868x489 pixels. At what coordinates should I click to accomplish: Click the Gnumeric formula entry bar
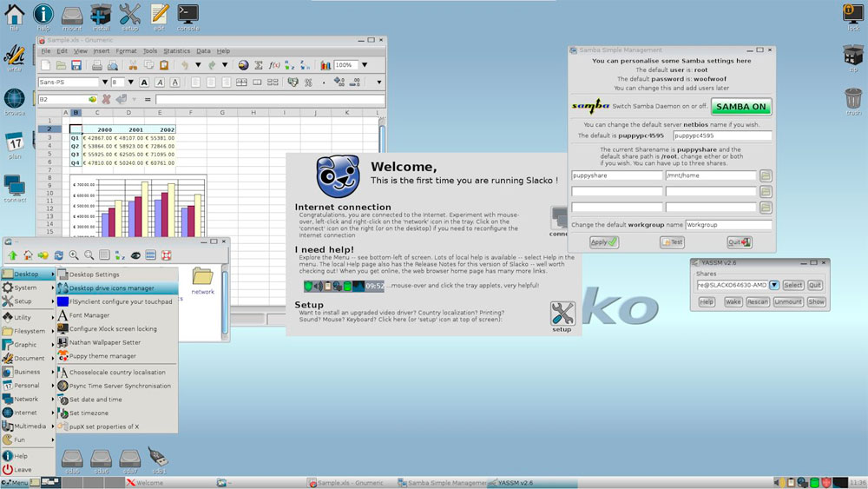point(270,100)
